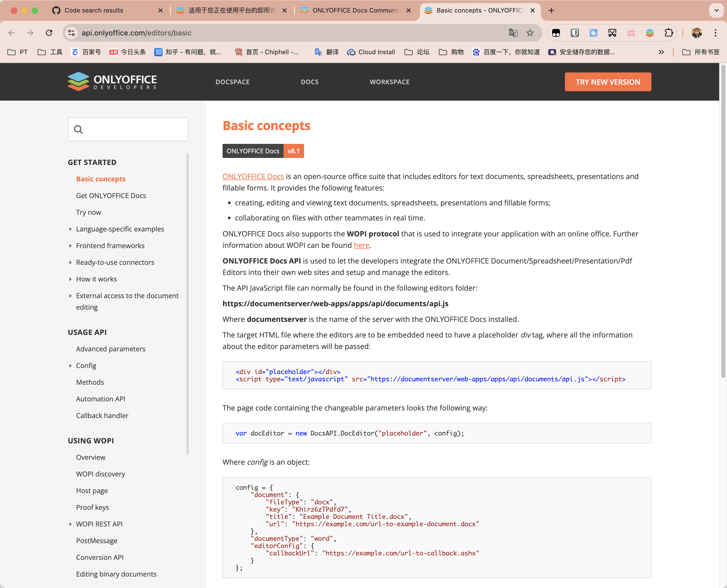Open the WORKSPACE menu
This screenshot has height=588, width=727.
tap(390, 82)
